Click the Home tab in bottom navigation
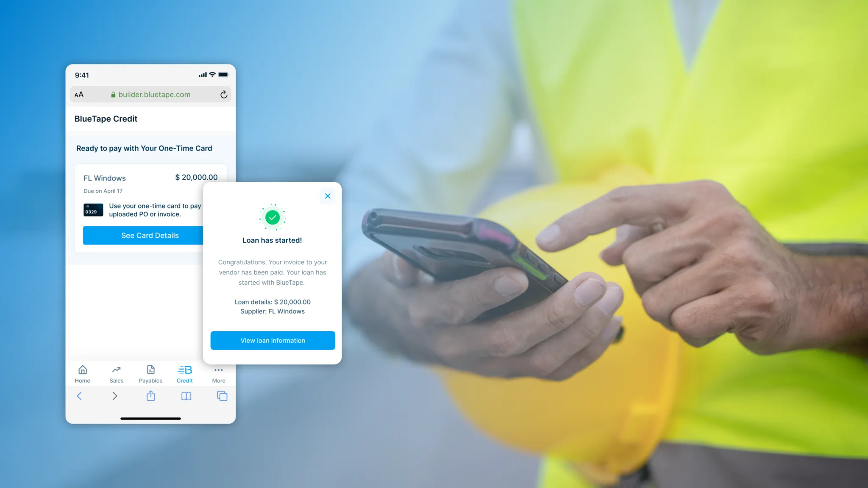 pos(82,374)
